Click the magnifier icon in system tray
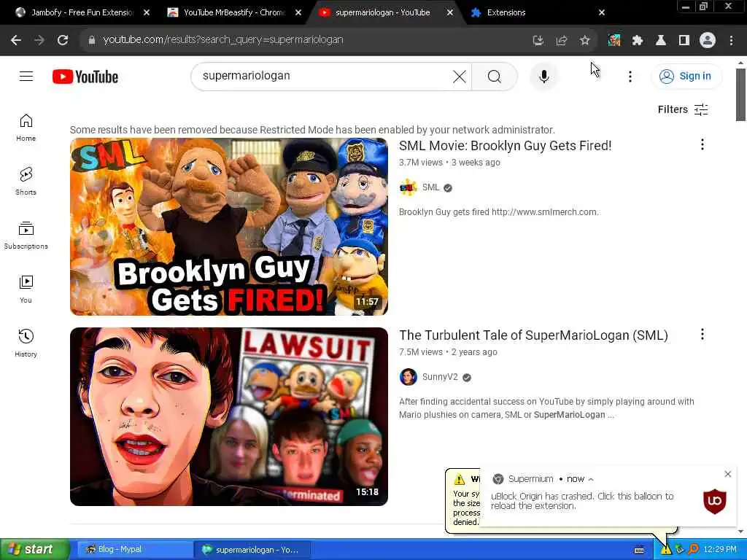 coord(693,550)
